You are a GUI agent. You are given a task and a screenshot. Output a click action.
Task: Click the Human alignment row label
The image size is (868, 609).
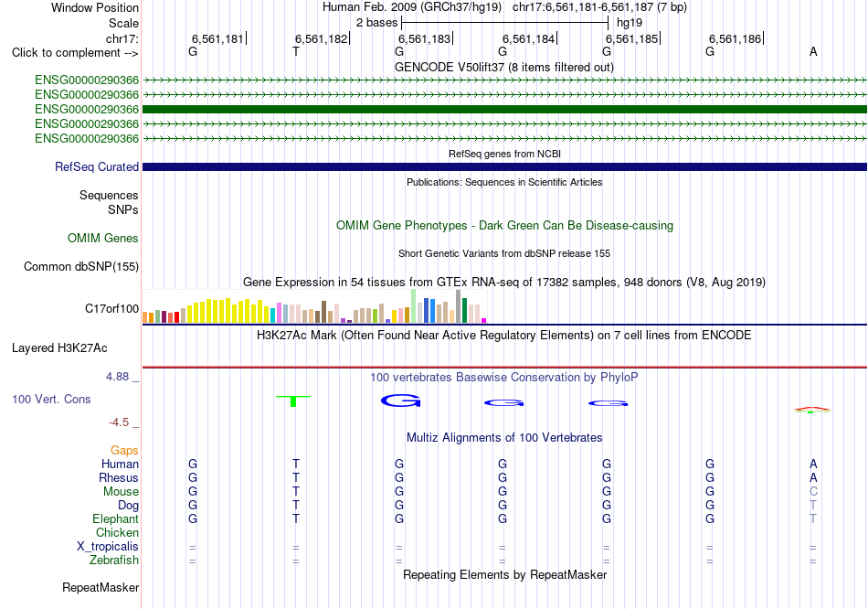(120, 464)
